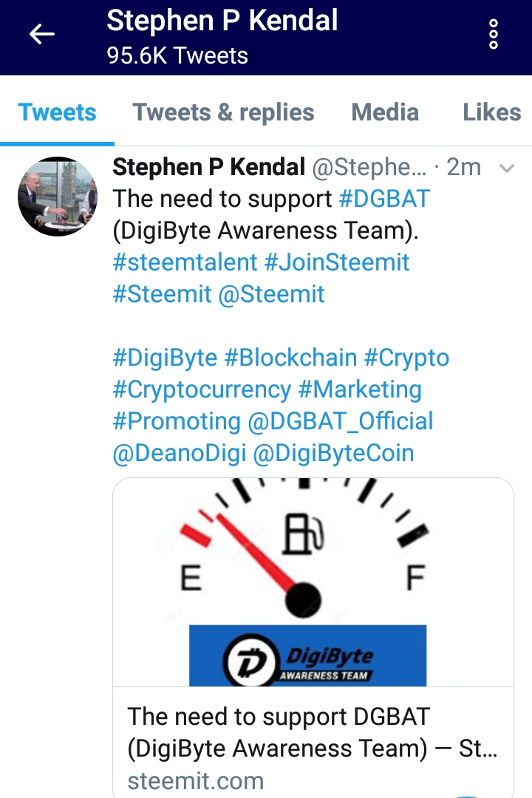Switch to Tweets & replies tab
This screenshot has height=798, width=532.
[x=223, y=113]
